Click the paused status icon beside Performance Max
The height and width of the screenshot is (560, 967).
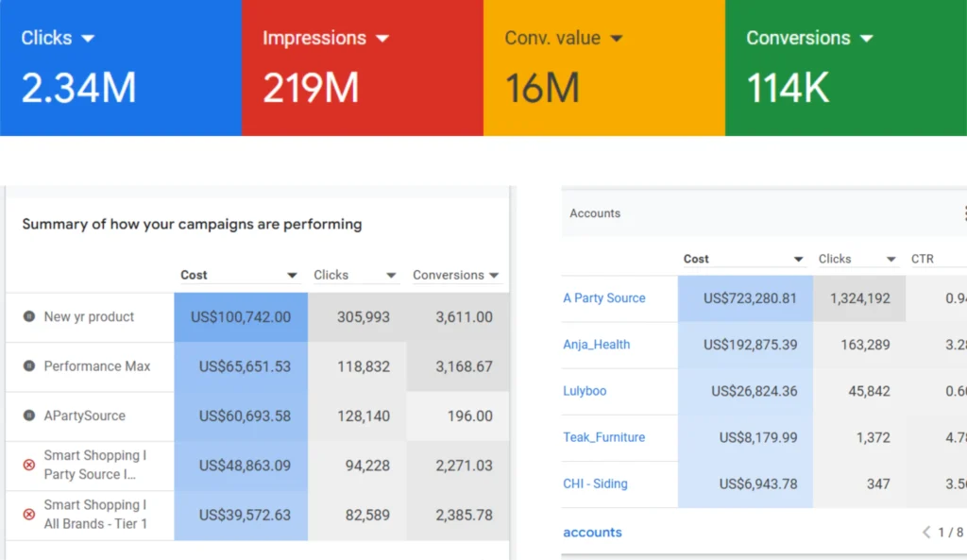click(29, 366)
